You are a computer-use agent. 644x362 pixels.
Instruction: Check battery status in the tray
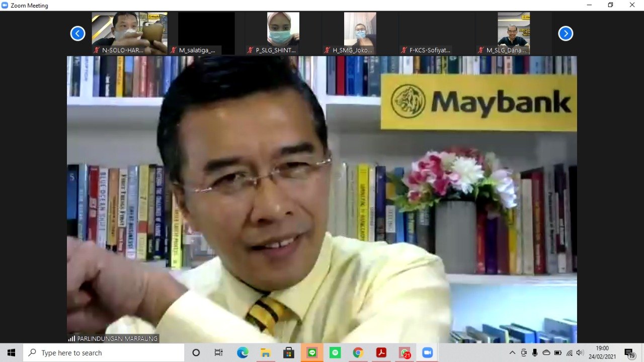(558, 352)
